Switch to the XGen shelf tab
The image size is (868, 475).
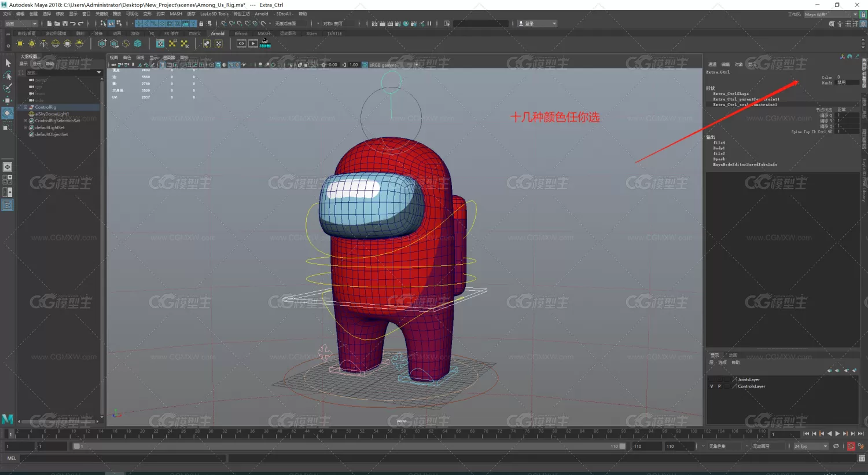(x=312, y=34)
